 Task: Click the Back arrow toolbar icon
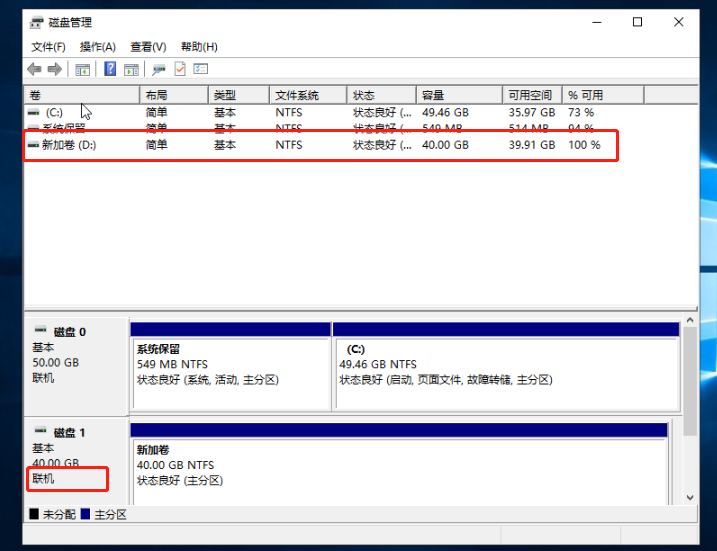coord(34,69)
